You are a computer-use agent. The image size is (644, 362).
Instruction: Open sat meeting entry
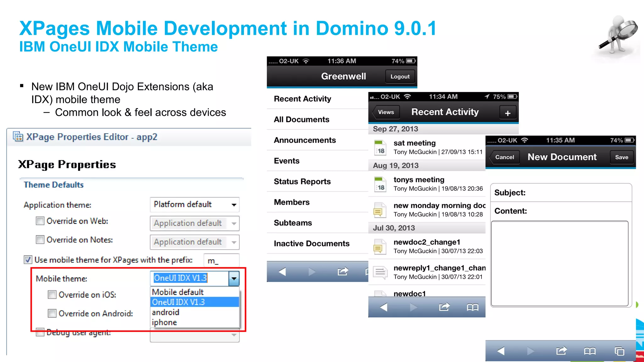pyautogui.click(x=427, y=147)
